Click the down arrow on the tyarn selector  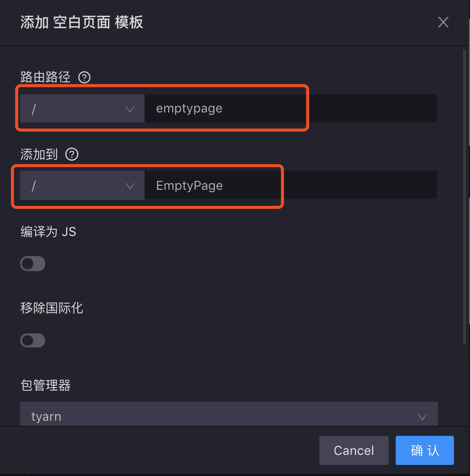pos(422,416)
